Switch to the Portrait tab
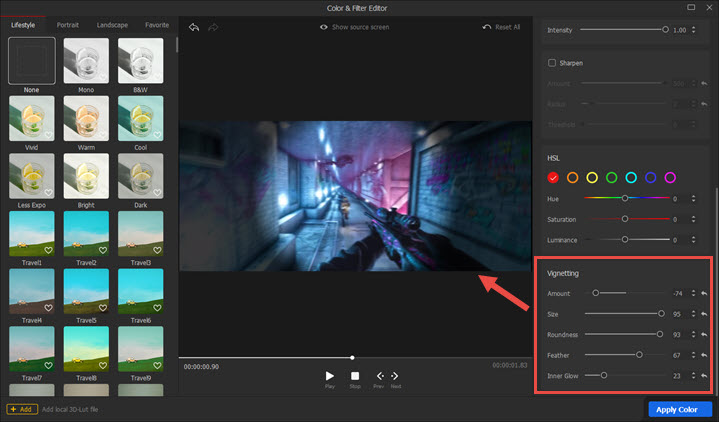Screen dimensions: 720x422 click(68, 24)
